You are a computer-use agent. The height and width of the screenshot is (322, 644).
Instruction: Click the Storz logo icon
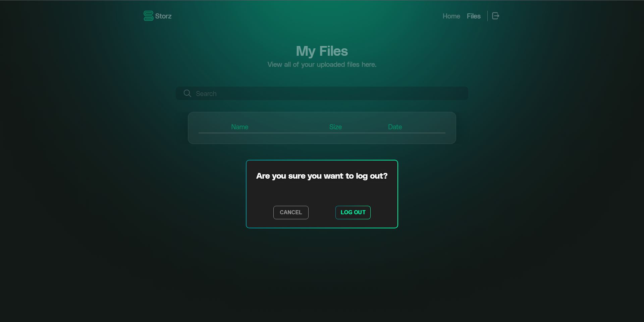[x=148, y=16]
